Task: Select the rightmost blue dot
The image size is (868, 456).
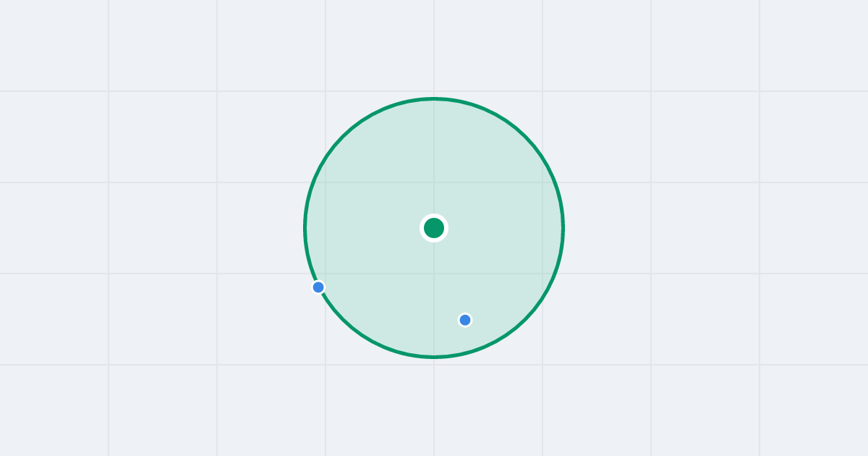Action: tap(465, 320)
